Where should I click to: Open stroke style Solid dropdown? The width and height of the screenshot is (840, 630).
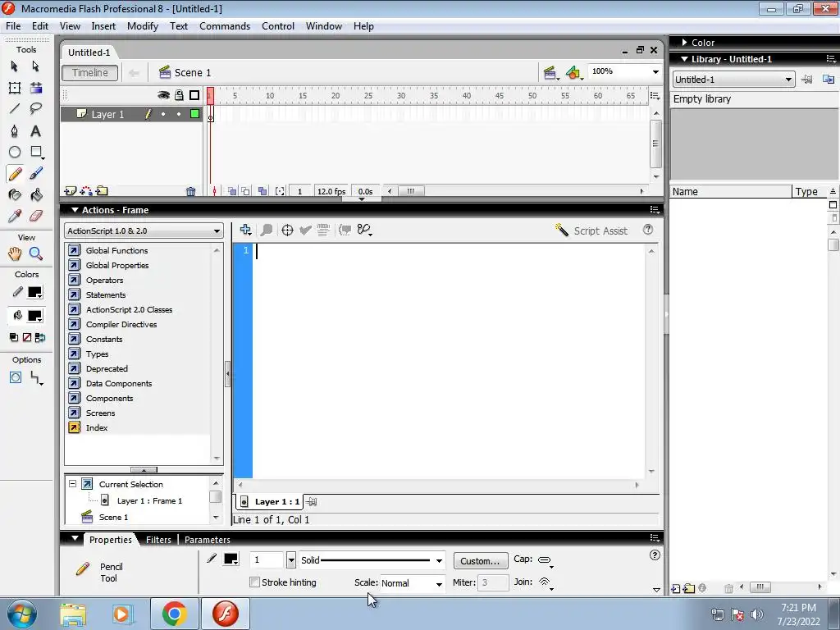(x=372, y=560)
